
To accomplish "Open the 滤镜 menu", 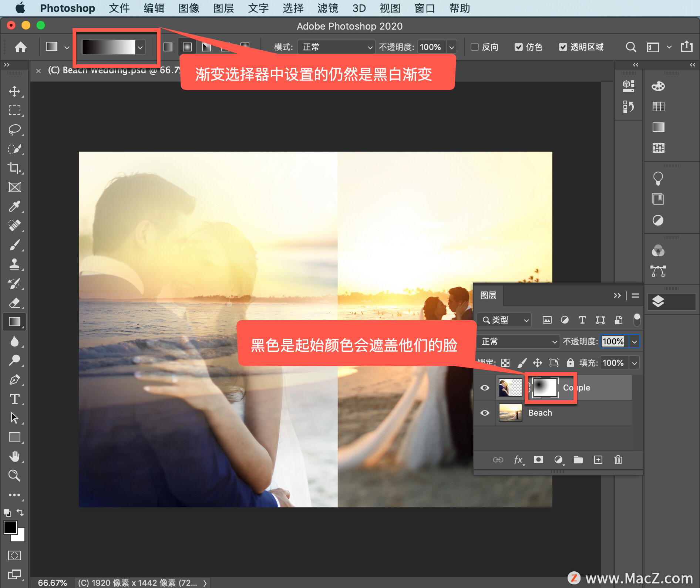I will tap(327, 8).
